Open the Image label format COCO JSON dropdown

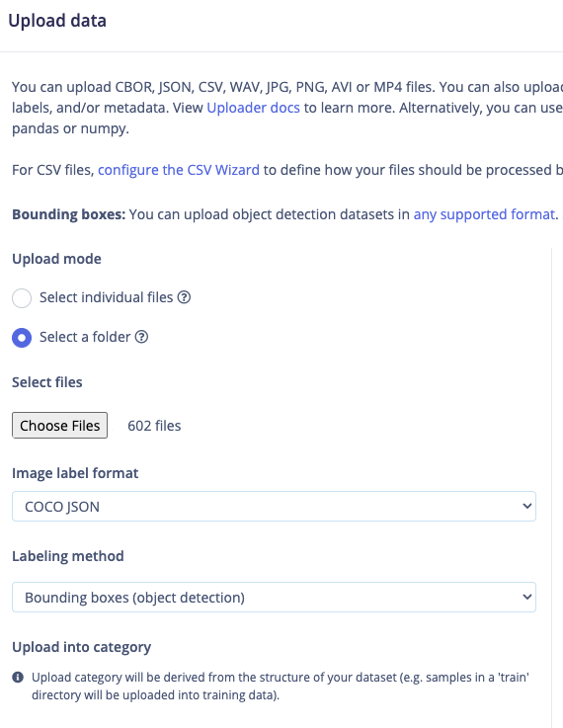pos(274,506)
